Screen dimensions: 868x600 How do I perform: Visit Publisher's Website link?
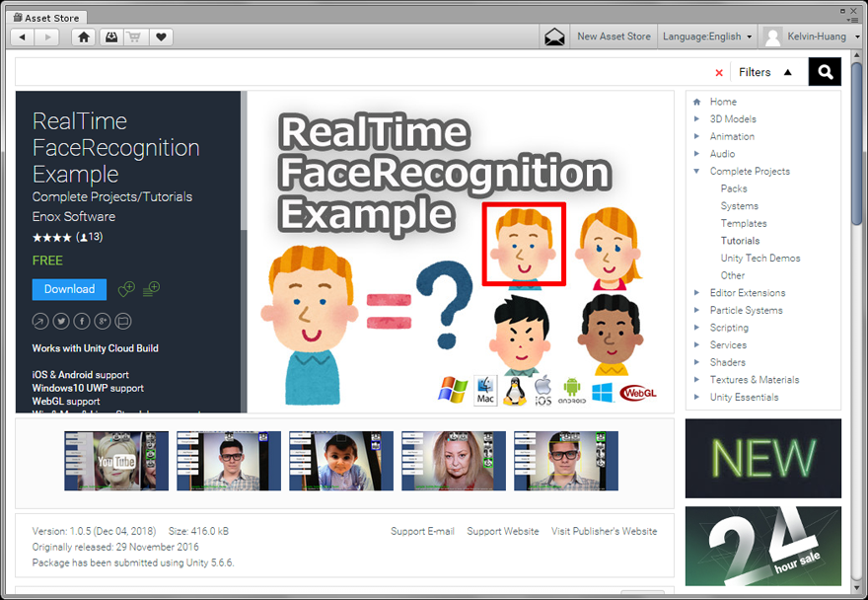(604, 531)
